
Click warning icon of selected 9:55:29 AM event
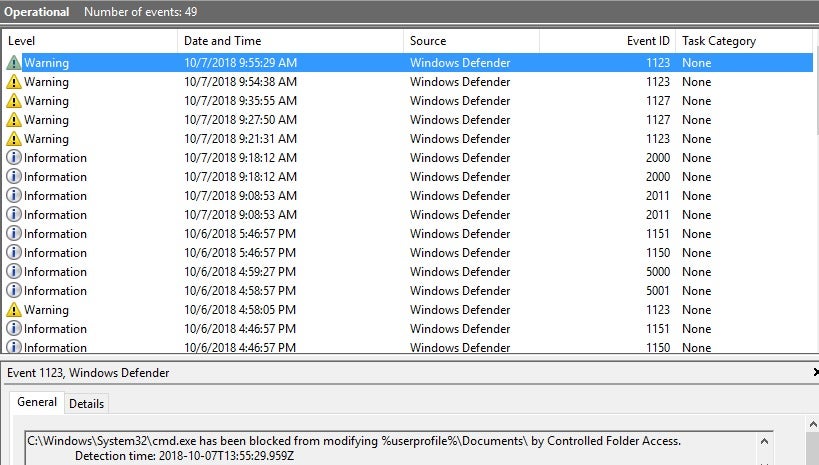point(14,63)
